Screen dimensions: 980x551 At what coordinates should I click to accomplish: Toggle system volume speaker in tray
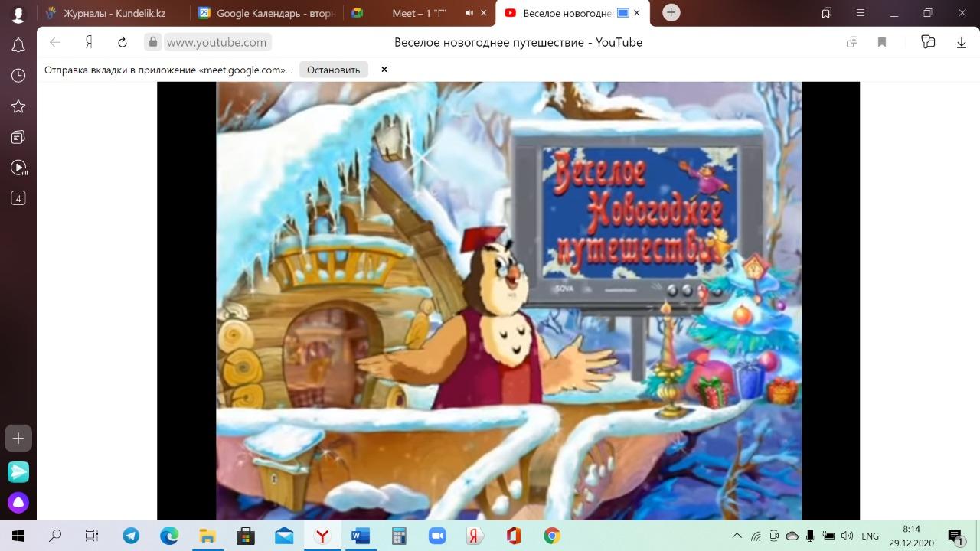point(847,536)
